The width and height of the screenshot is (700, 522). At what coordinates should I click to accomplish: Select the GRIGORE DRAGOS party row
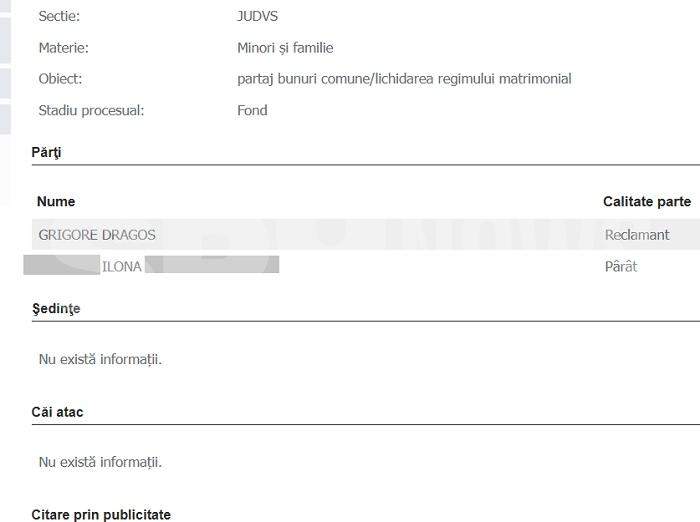click(x=97, y=235)
